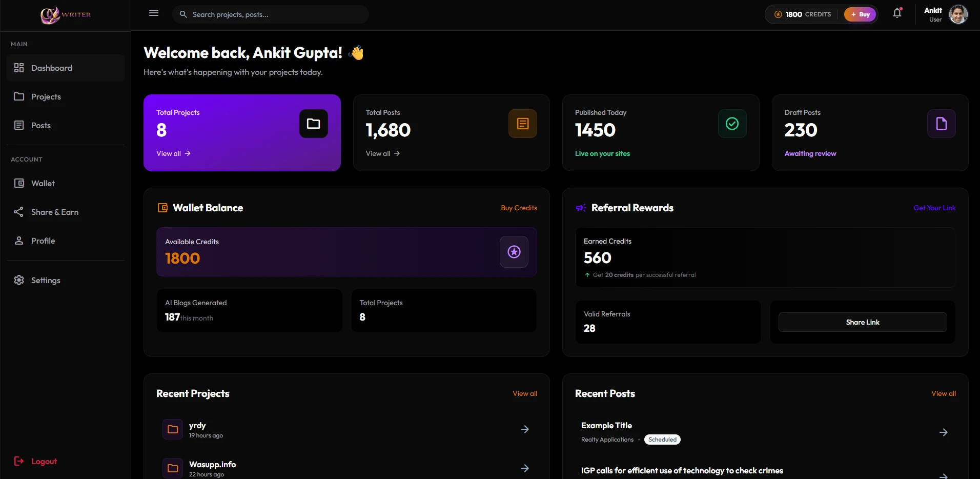Click the Scheduled status pill on Example Title
The image size is (980, 479).
point(662,440)
